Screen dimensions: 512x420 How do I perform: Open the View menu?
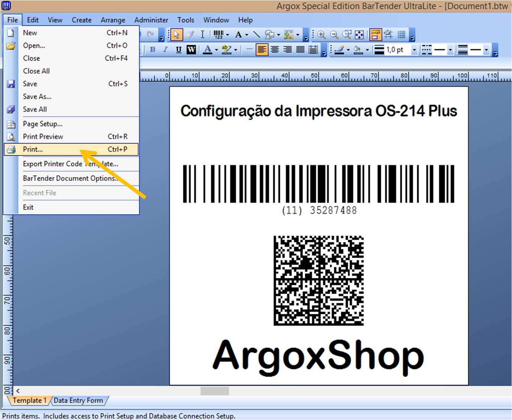pos(55,20)
